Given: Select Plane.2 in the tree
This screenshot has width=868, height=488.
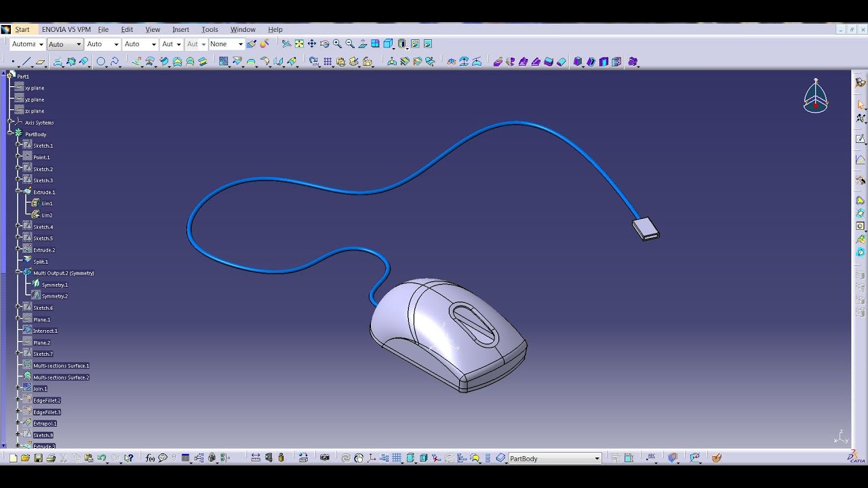Looking at the screenshot, I should point(41,342).
